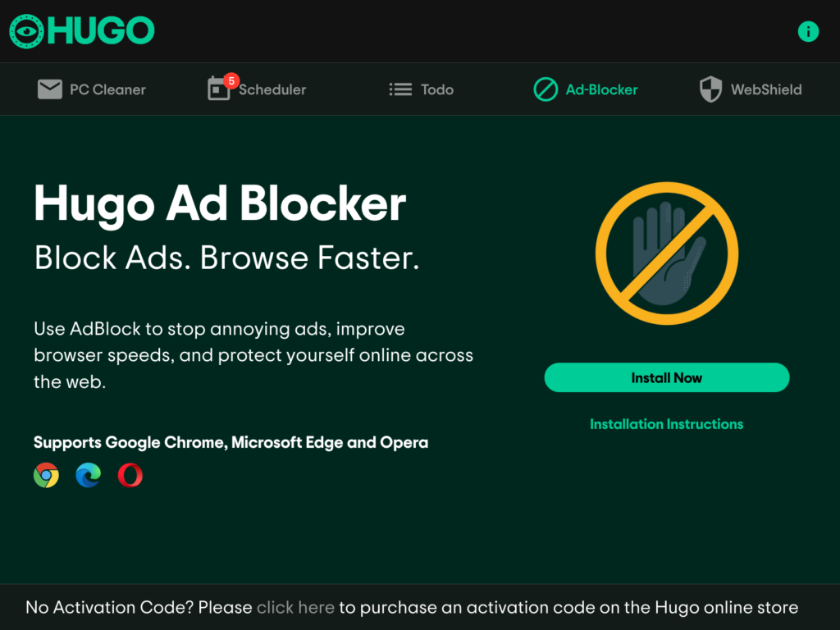Select the WebShield shield icon

709,89
